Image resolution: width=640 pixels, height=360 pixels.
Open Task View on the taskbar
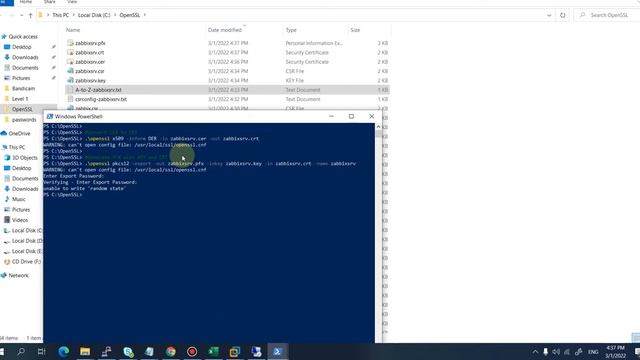(x=42, y=351)
